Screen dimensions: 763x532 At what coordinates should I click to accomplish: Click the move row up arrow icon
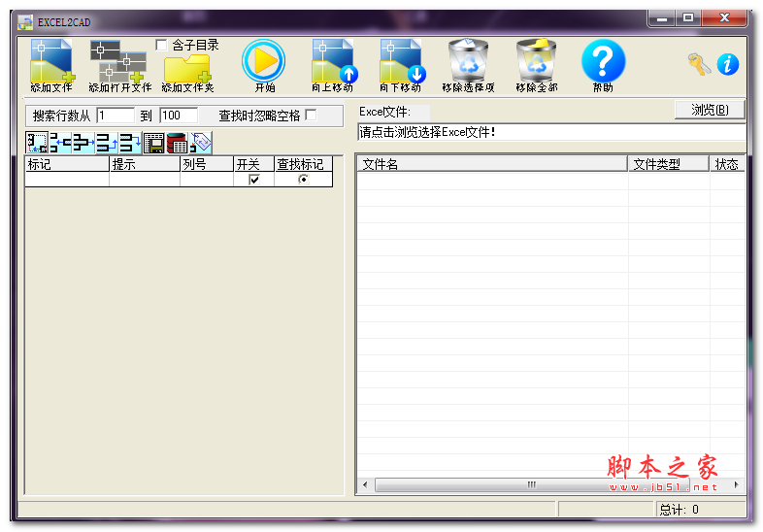click(x=107, y=143)
